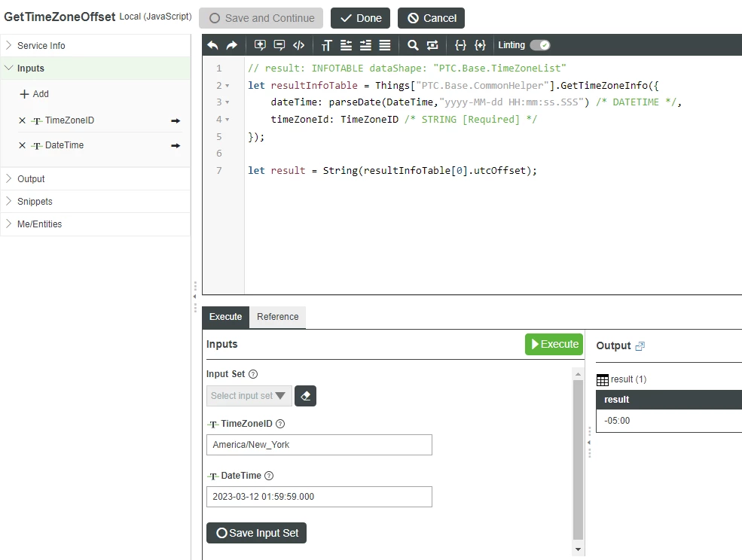The width and height of the screenshot is (742, 560).
Task: Open DateTime help icon
Action: [x=269, y=476]
